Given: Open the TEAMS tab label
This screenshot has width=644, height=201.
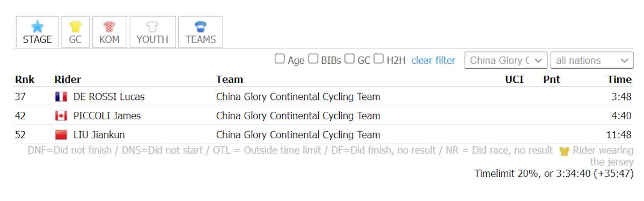Looking at the screenshot, I should point(201,40).
